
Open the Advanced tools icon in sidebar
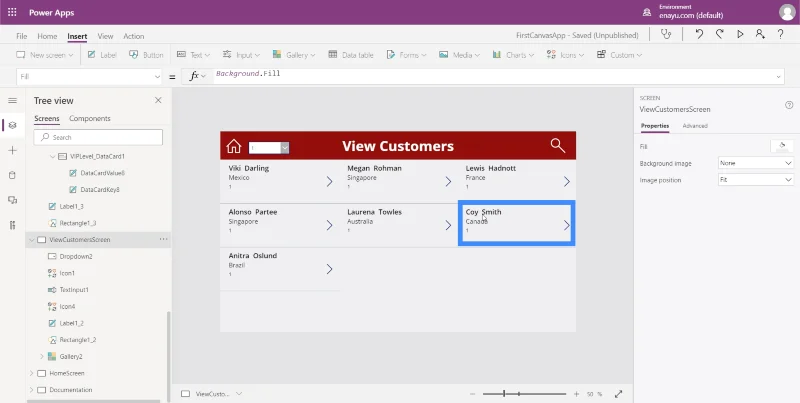pyautogui.click(x=12, y=225)
